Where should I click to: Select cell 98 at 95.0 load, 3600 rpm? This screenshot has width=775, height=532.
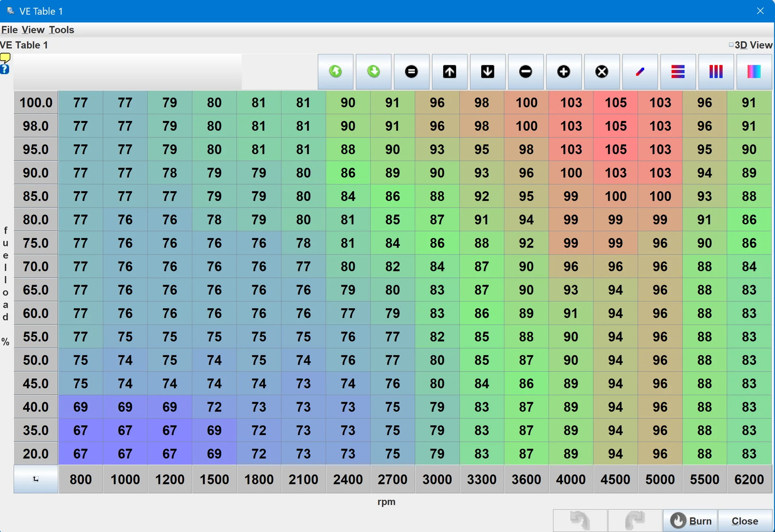(x=526, y=149)
